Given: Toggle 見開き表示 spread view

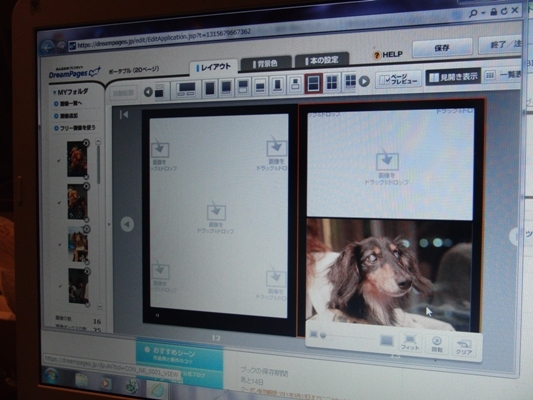Looking at the screenshot, I should [x=453, y=77].
